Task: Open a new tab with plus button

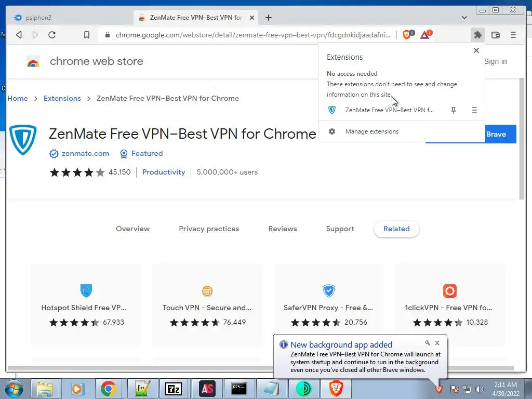Action: (x=269, y=18)
